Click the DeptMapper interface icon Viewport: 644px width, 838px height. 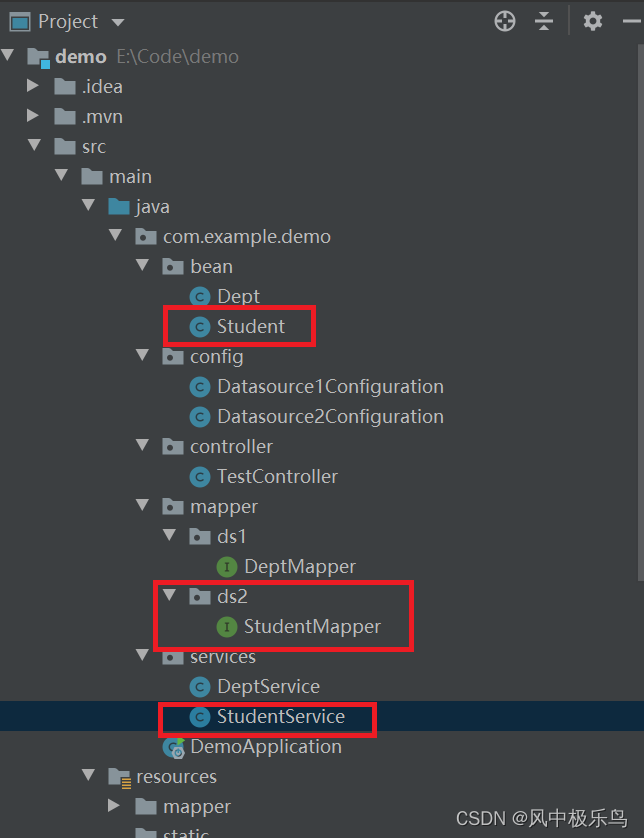click(x=227, y=567)
